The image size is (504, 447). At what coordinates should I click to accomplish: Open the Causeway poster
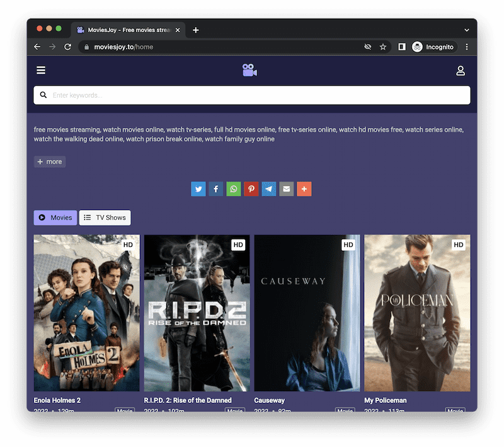point(307,313)
